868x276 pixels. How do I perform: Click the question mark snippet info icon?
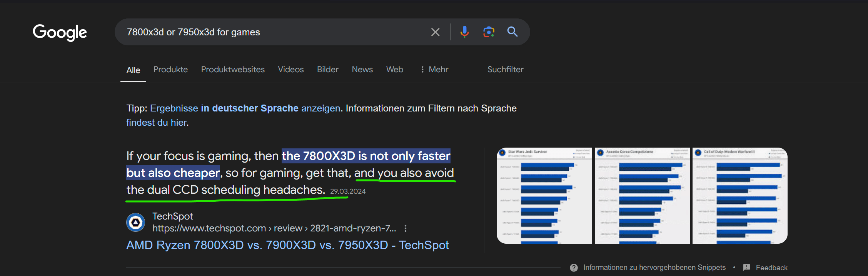pos(574,268)
